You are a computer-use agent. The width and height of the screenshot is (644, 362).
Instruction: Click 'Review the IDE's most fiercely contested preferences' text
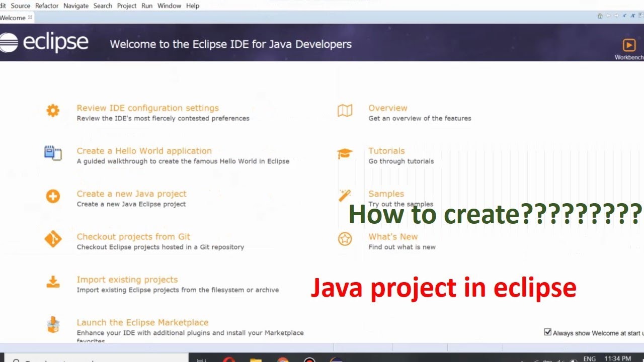(163, 119)
